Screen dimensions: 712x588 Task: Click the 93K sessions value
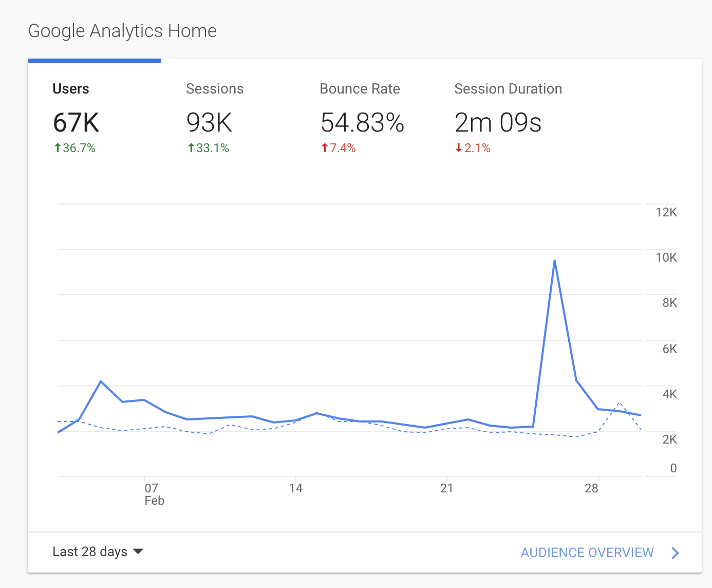(x=209, y=123)
